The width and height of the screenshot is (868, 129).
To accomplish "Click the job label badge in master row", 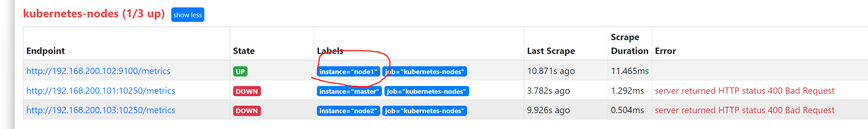I will 427,91.
